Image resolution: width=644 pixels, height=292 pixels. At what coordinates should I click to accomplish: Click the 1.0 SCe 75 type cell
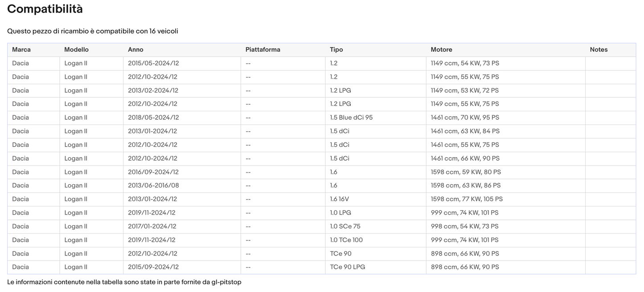[x=345, y=226]
